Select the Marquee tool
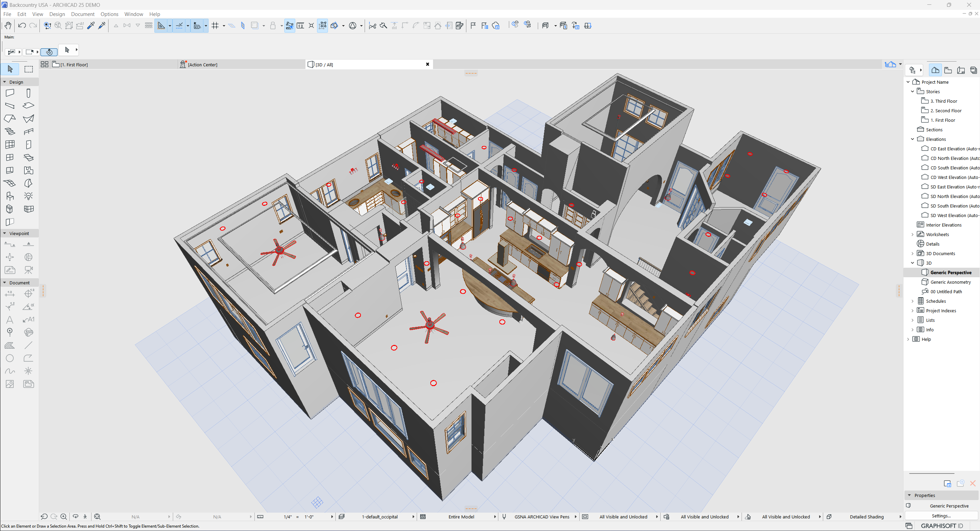This screenshot has width=980, height=531. pyautogui.click(x=29, y=69)
